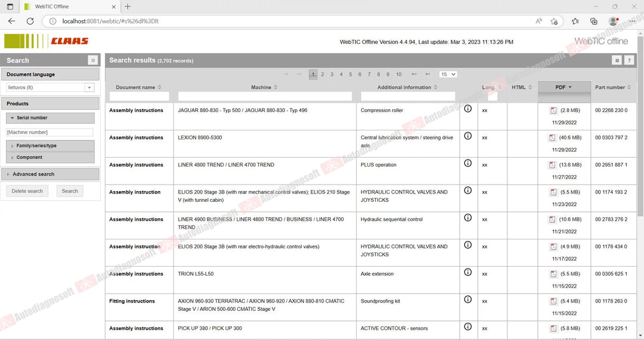Focus the Additional information filter field
The height and width of the screenshot is (340, 644).
pyautogui.click(x=408, y=96)
